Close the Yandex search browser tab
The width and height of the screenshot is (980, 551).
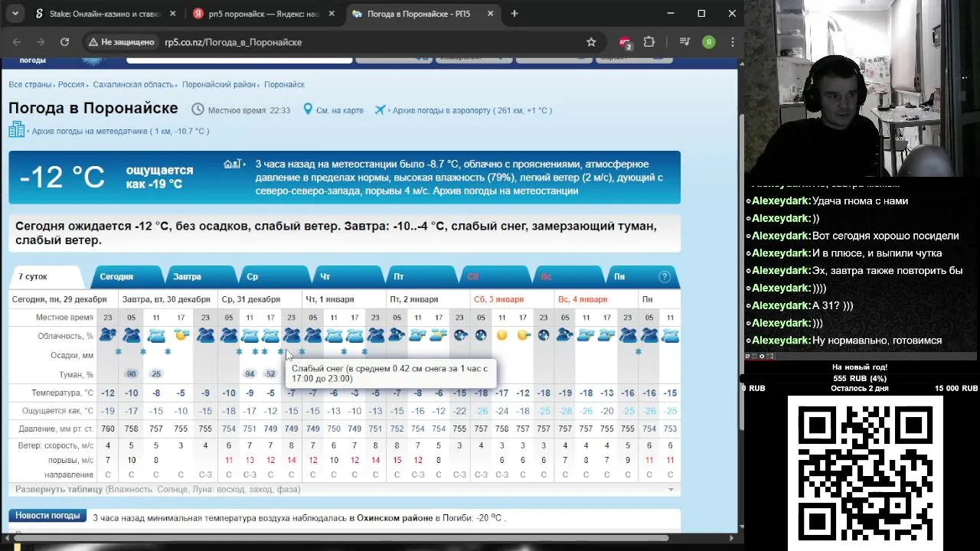pyautogui.click(x=330, y=14)
